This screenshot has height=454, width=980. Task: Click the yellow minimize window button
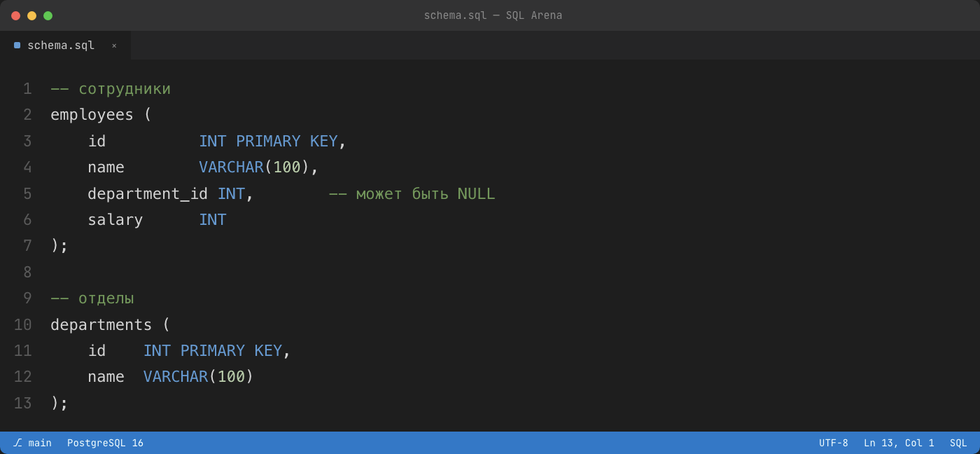click(31, 15)
